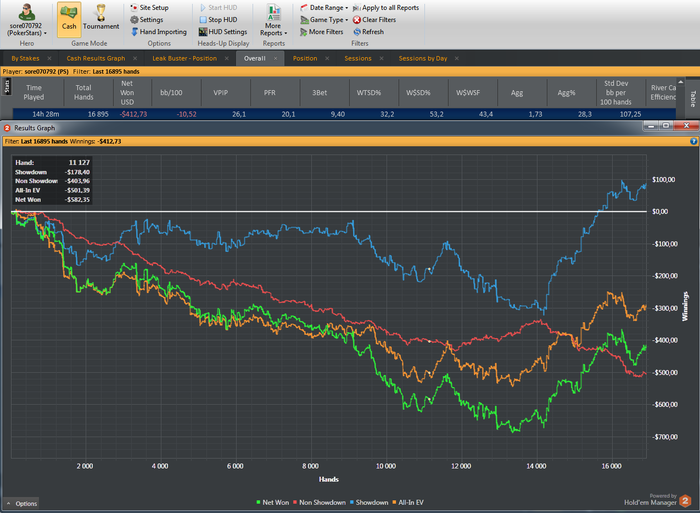700x513 pixels.
Task: Click the greyed Start HUD button
Action: [219, 8]
